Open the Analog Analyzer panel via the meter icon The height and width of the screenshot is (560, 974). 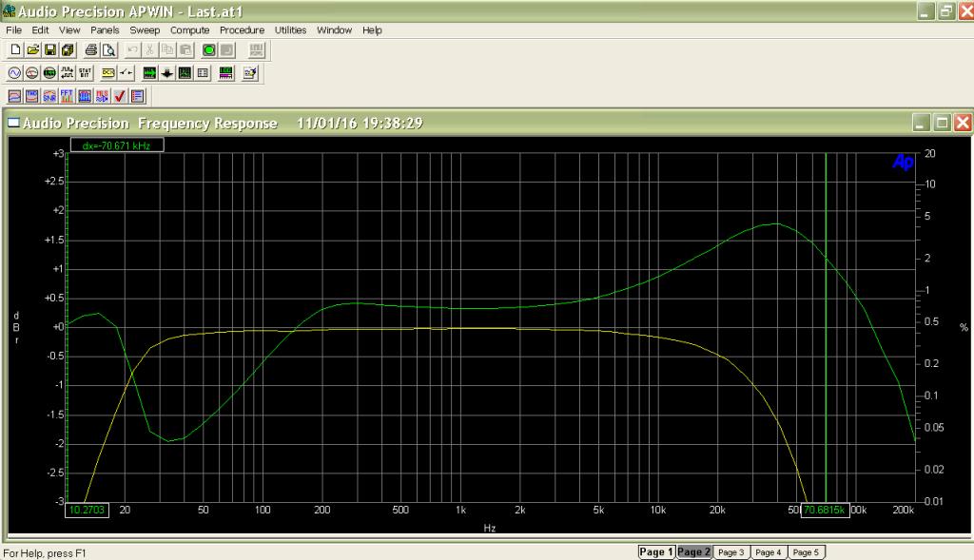pyautogui.click(x=31, y=73)
